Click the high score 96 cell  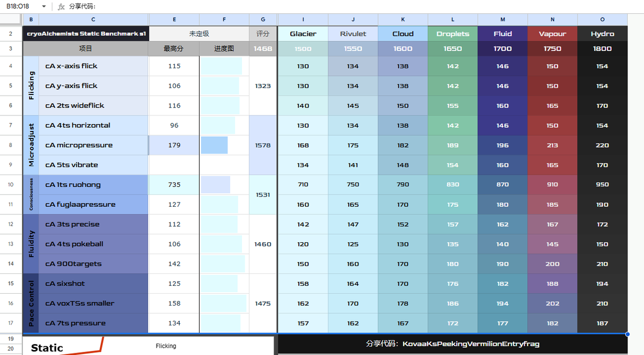[174, 125]
